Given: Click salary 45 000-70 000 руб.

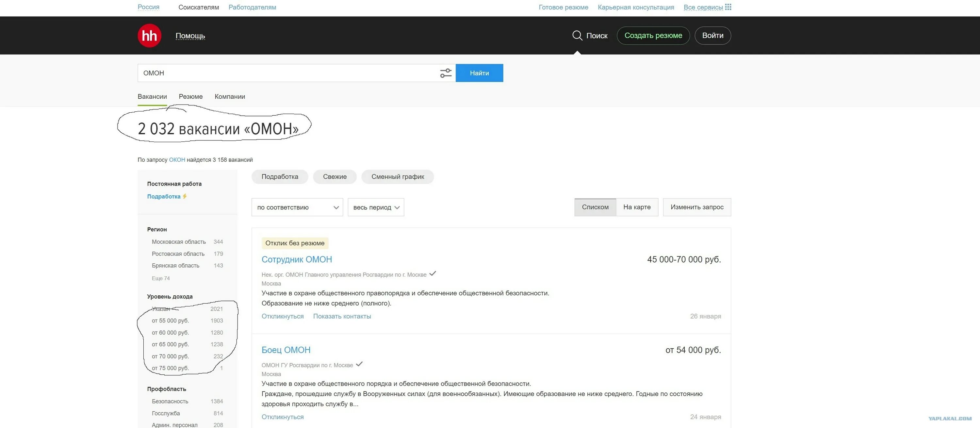Looking at the screenshot, I should (684, 259).
